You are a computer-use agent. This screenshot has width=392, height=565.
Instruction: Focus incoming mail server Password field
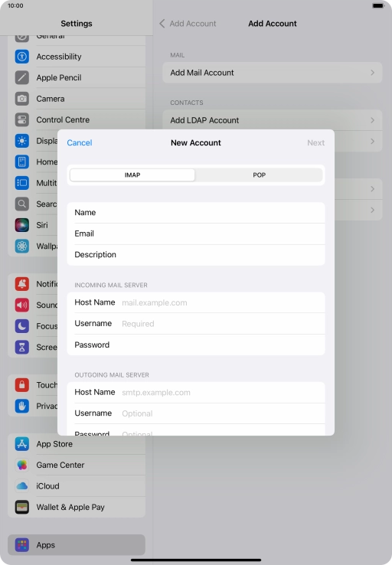tap(196, 345)
